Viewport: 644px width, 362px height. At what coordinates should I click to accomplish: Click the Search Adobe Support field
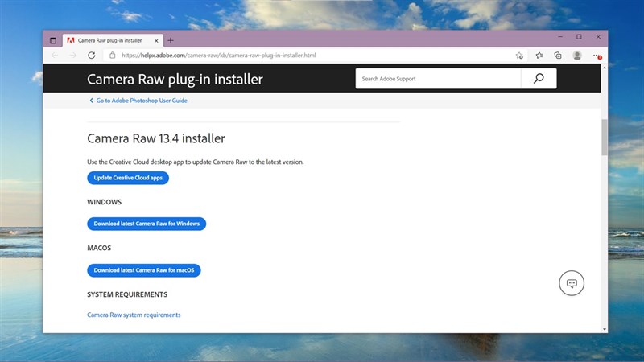tap(438, 78)
